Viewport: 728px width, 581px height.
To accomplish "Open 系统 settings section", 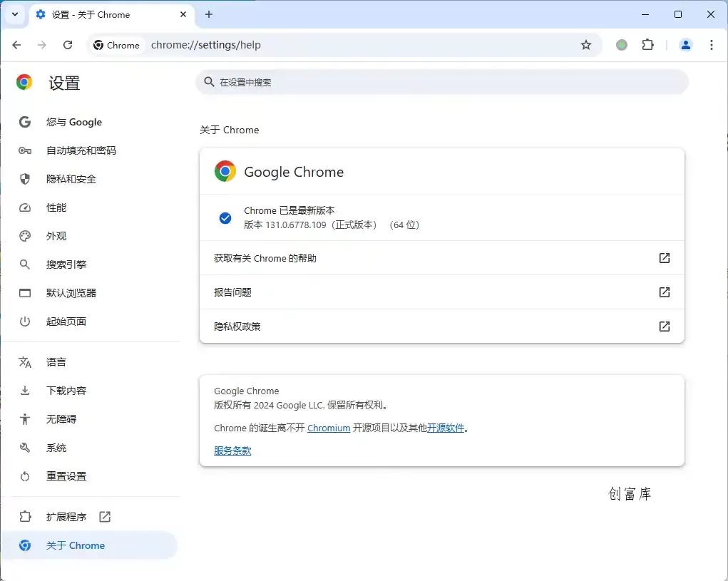I will coord(91,448).
